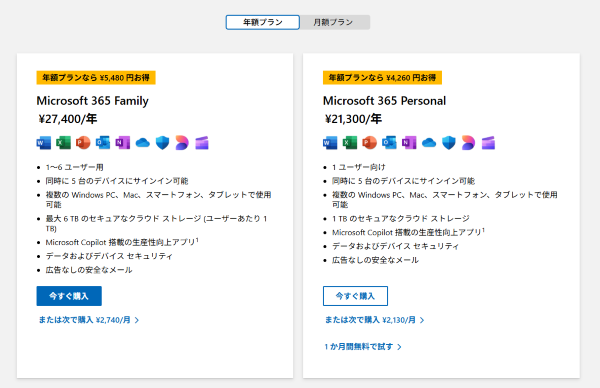The height and width of the screenshot is (388, 600).
Task: Click the Microsoft 365 Family heading
Action: 93,101
